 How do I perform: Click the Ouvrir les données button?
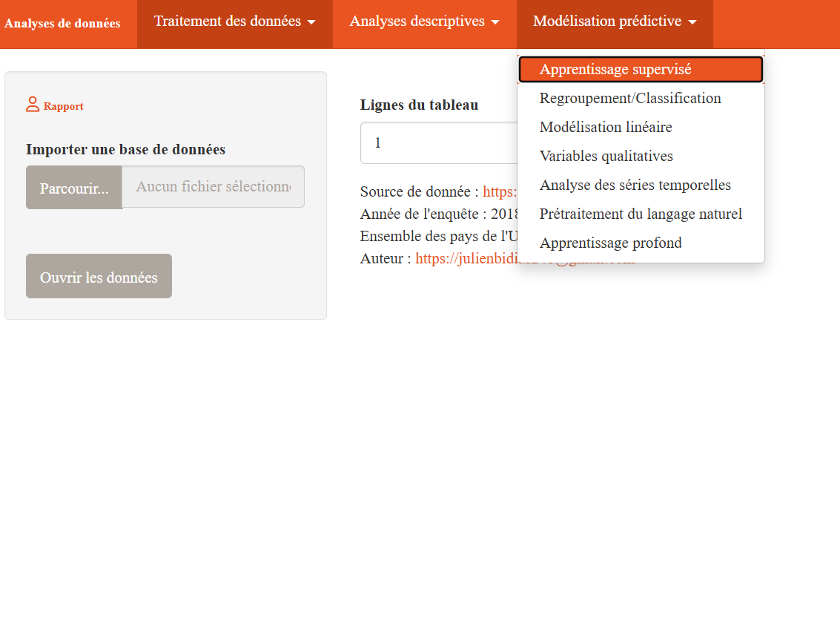coord(99,275)
